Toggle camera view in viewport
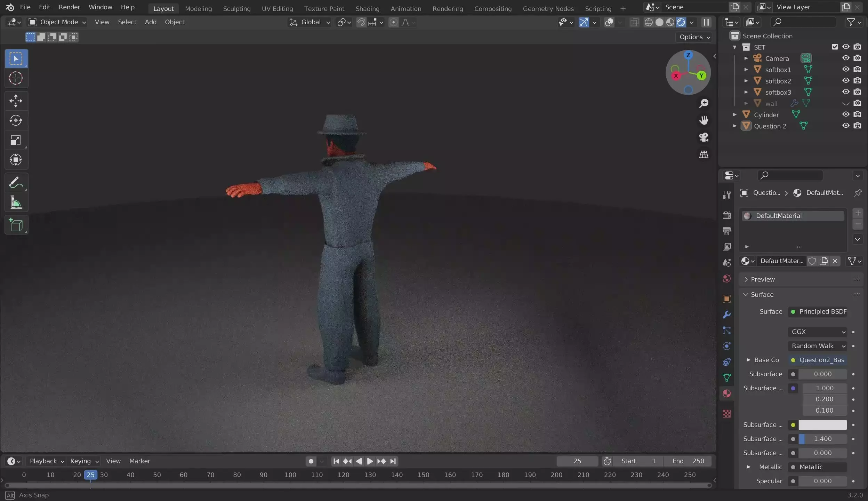Viewport: 868px width, 501px height. (704, 137)
